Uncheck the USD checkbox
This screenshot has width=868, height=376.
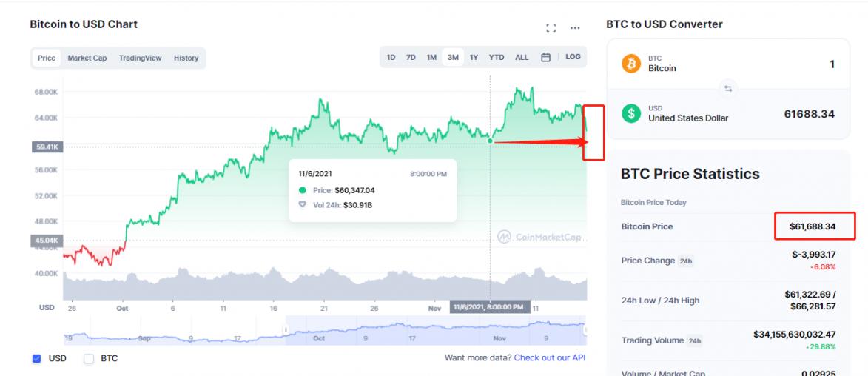click(37, 359)
